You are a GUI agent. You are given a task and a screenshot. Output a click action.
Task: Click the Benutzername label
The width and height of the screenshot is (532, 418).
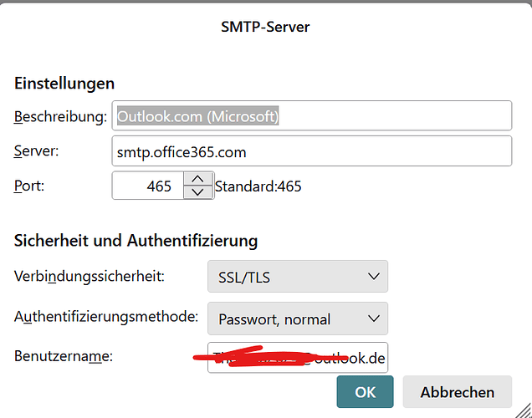[64, 356]
